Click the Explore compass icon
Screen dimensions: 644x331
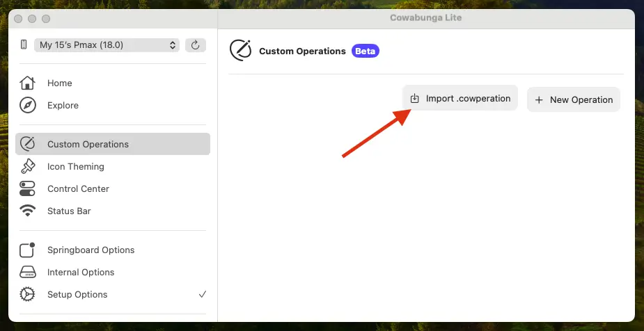(x=28, y=106)
